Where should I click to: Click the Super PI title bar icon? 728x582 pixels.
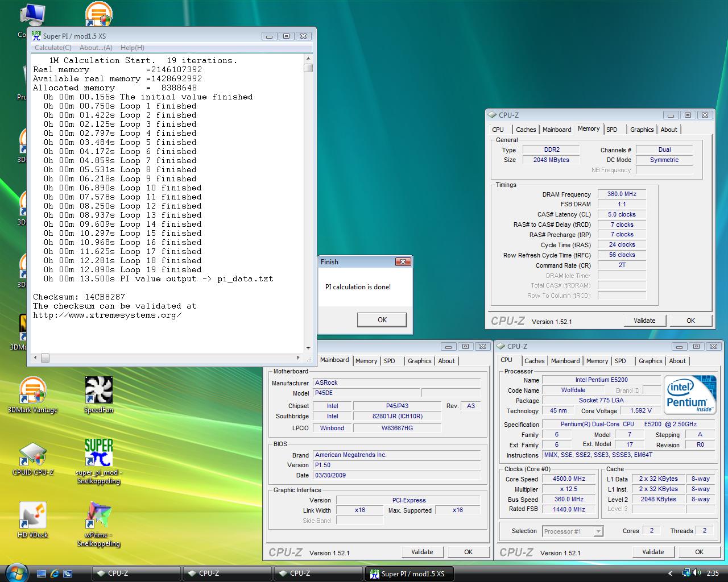click(x=36, y=36)
